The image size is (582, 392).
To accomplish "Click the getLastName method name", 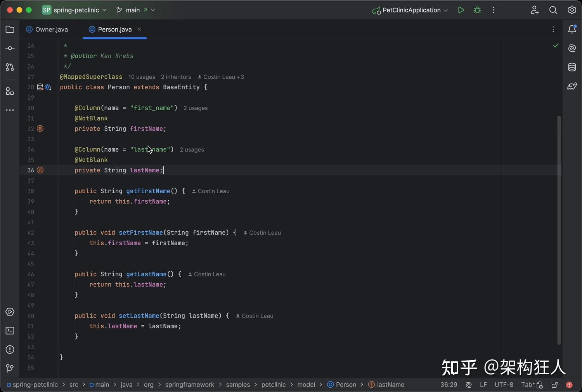I will 146,274.
